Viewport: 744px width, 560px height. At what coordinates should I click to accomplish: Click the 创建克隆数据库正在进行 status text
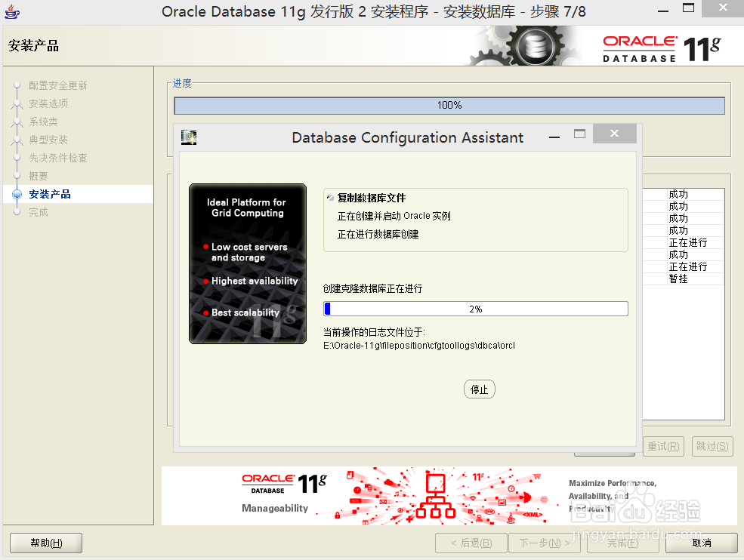tap(372, 288)
